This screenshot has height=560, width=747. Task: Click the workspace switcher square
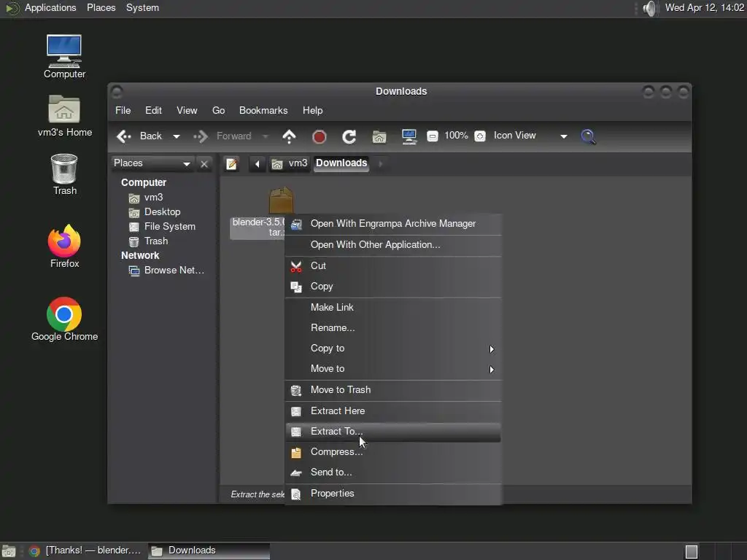tap(692, 552)
